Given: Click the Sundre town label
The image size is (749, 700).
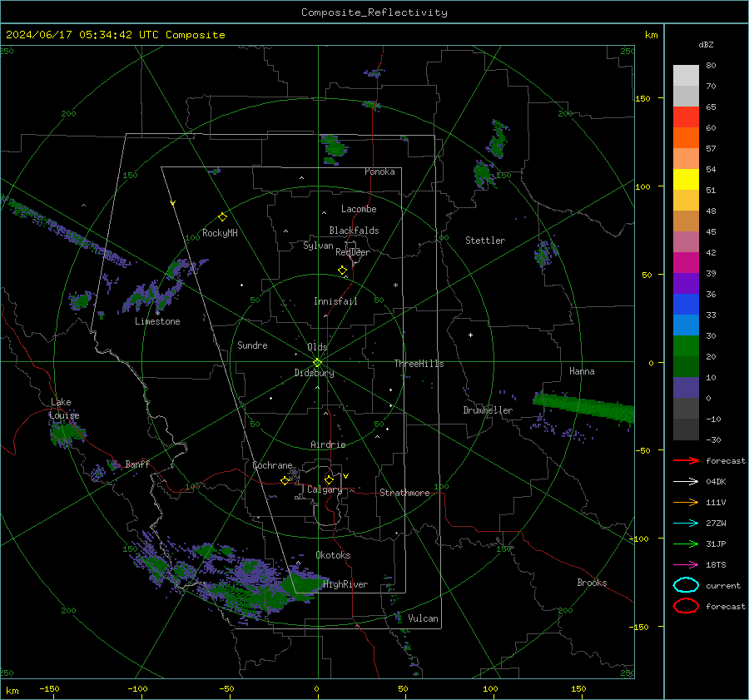Looking at the screenshot, I should [252, 345].
